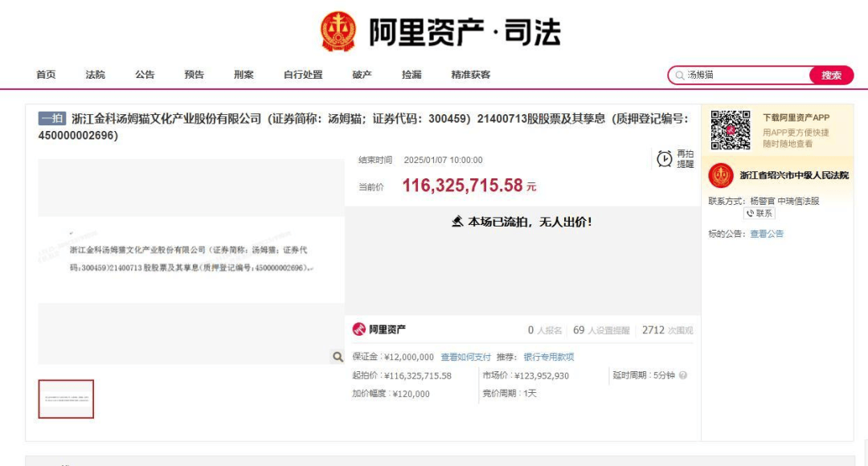Open the 精准获客 navigation item
This screenshot has width=868, height=466.
470,75
